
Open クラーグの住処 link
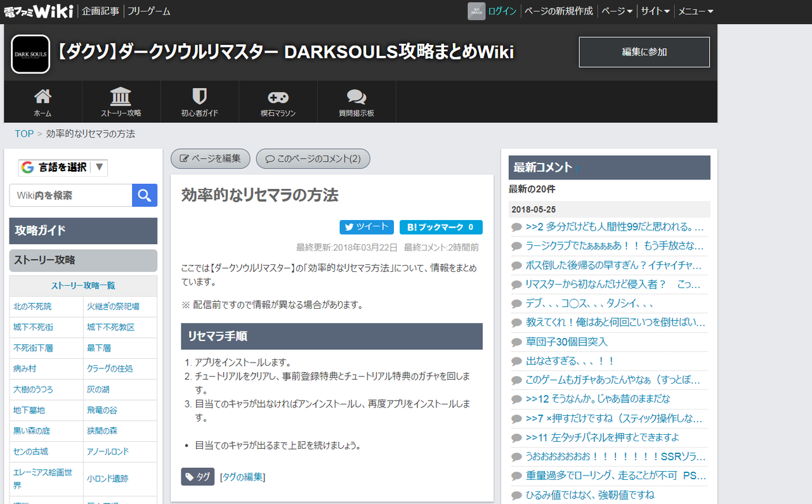[x=110, y=368]
